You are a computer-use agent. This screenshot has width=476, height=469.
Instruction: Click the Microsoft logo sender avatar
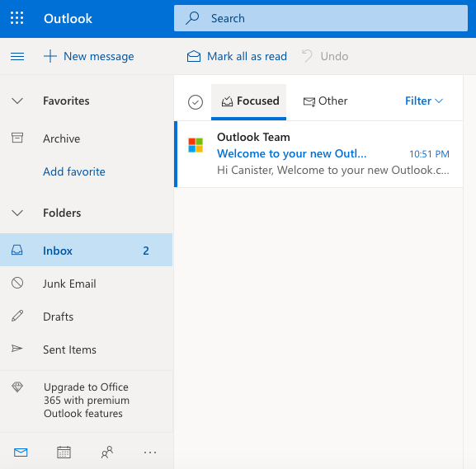pyautogui.click(x=196, y=145)
